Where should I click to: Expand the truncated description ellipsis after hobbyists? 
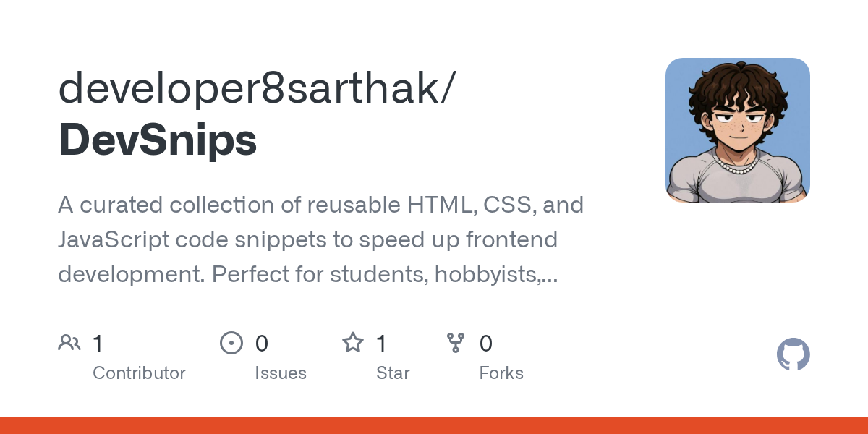coord(550,275)
